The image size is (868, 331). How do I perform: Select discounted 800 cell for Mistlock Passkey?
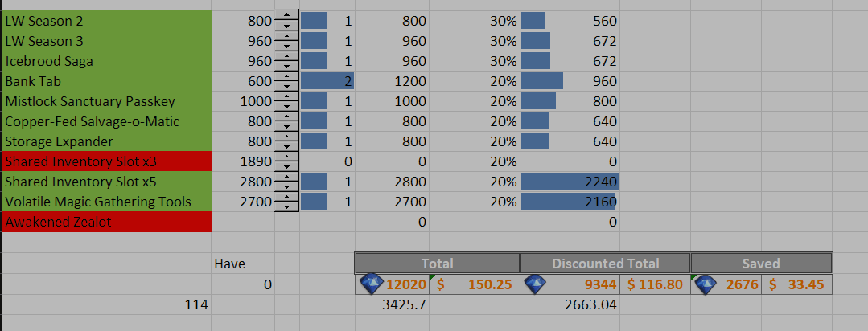(x=570, y=101)
